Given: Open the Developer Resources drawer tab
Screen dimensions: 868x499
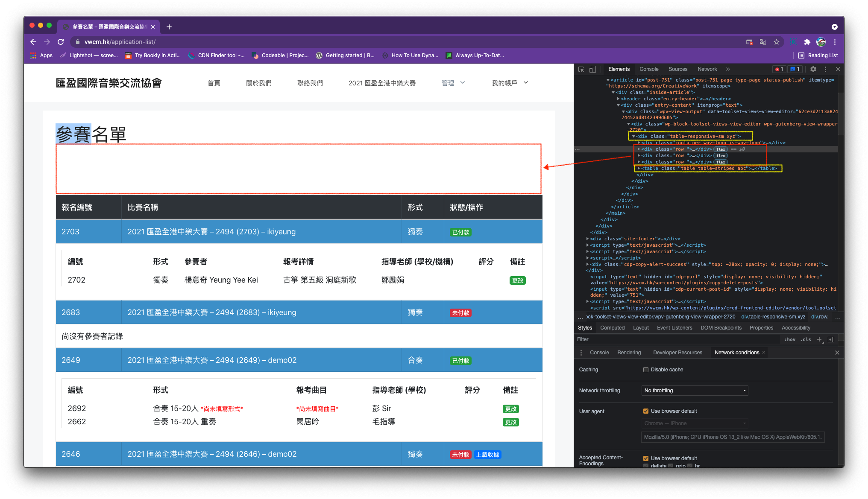Looking at the screenshot, I should (677, 353).
